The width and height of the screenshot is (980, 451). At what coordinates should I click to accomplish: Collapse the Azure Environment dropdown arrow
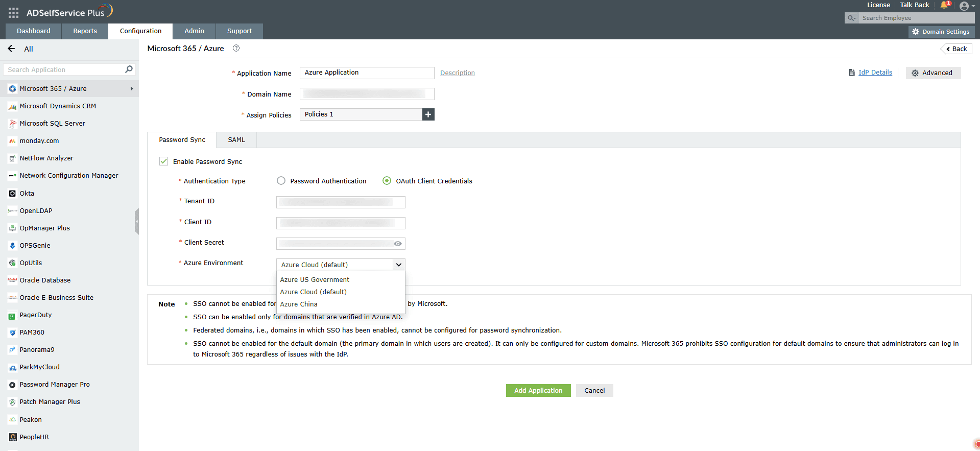(399, 265)
